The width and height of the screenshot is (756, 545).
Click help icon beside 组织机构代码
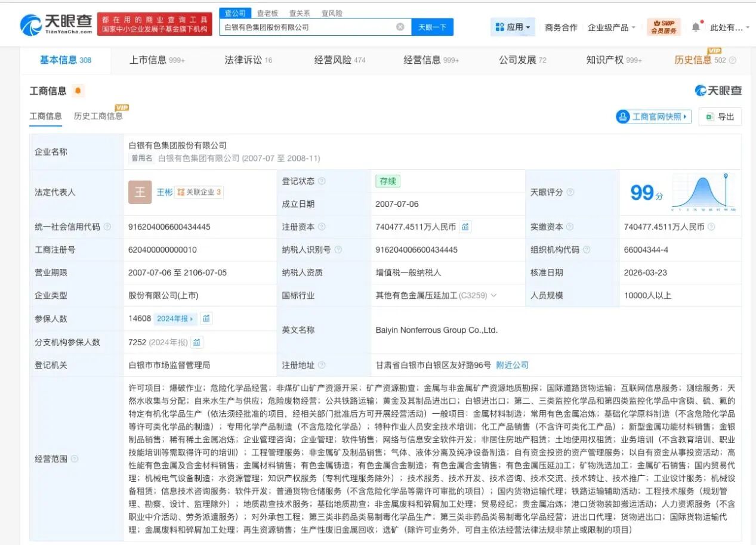coord(586,250)
